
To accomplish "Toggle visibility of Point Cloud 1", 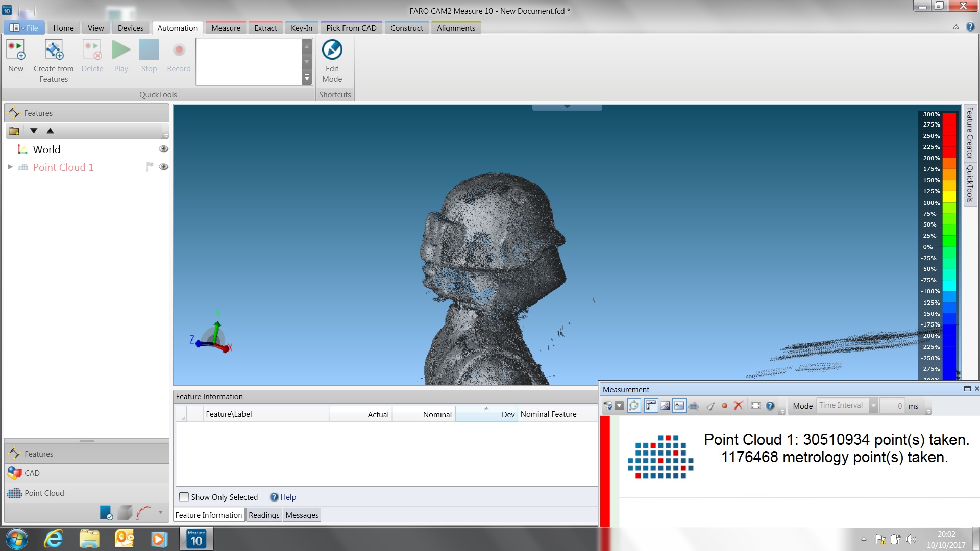I will [x=163, y=167].
